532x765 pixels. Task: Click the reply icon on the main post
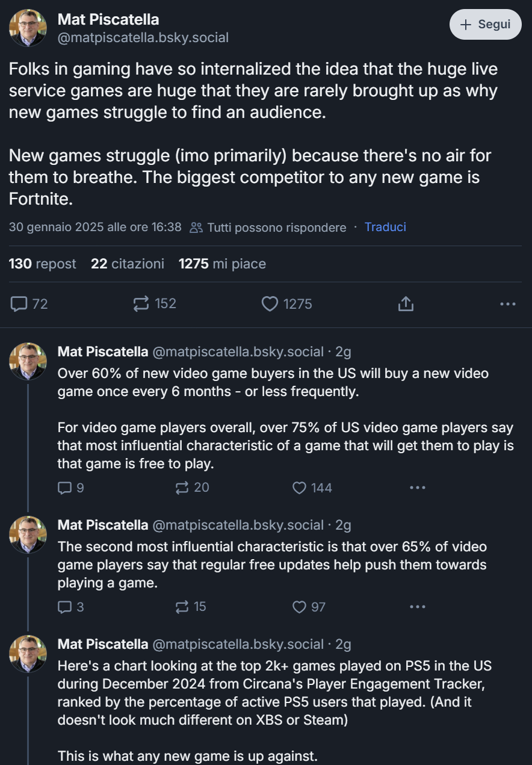coord(20,304)
